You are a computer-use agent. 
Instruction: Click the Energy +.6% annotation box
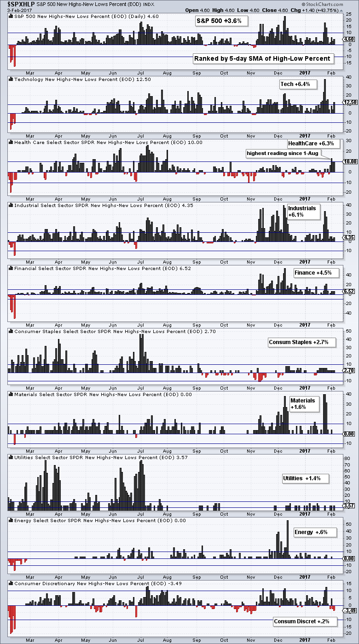pyautogui.click(x=315, y=532)
